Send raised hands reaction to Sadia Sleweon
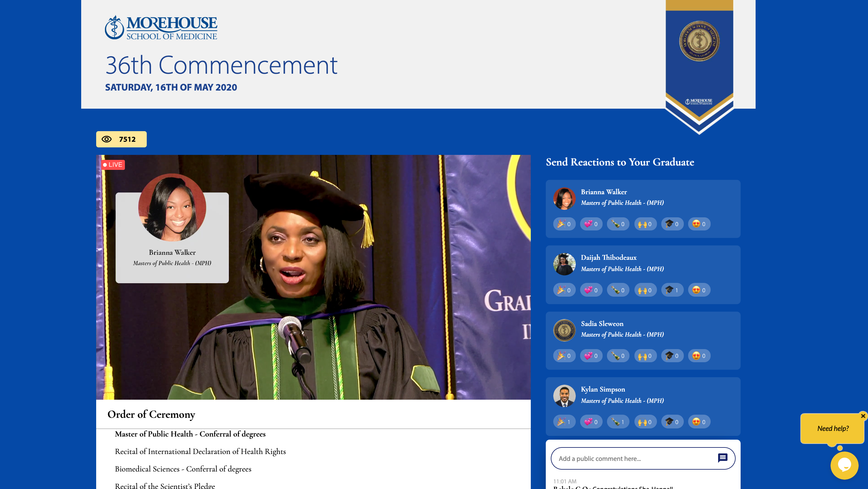Screen dimensions: 868x489 pyautogui.click(x=645, y=356)
